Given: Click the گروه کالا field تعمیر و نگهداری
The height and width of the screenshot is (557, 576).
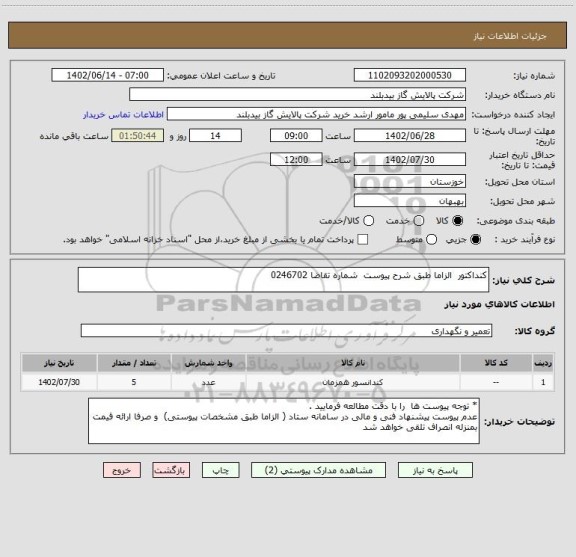Looking at the screenshot, I should (x=287, y=331).
